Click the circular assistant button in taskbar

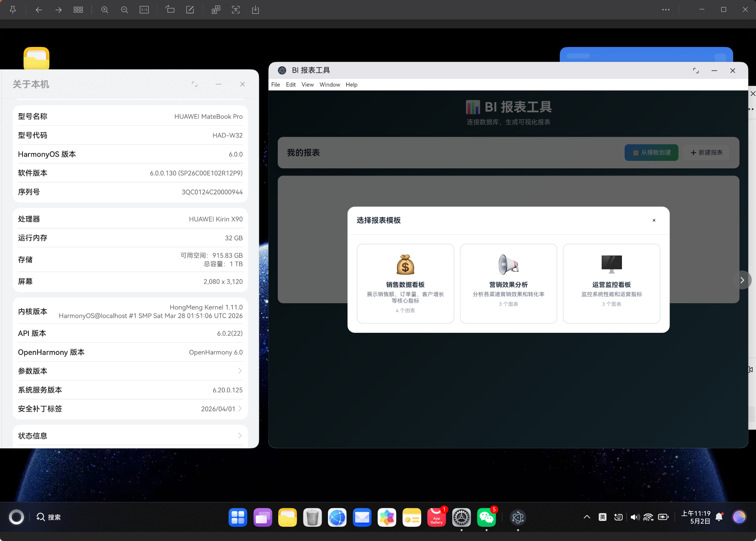click(16, 517)
